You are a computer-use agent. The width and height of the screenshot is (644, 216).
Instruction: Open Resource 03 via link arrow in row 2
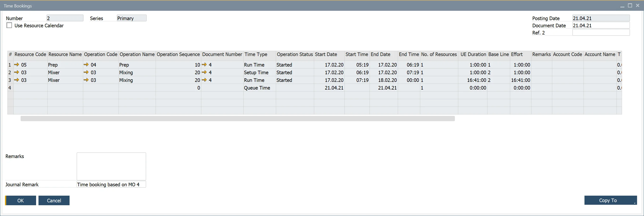click(x=17, y=72)
